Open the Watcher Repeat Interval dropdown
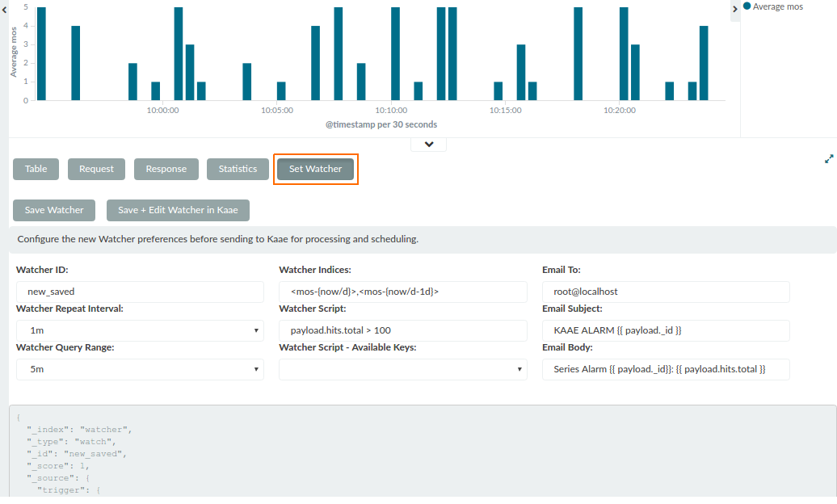Image resolution: width=837 pixels, height=504 pixels. pos(140,330)
